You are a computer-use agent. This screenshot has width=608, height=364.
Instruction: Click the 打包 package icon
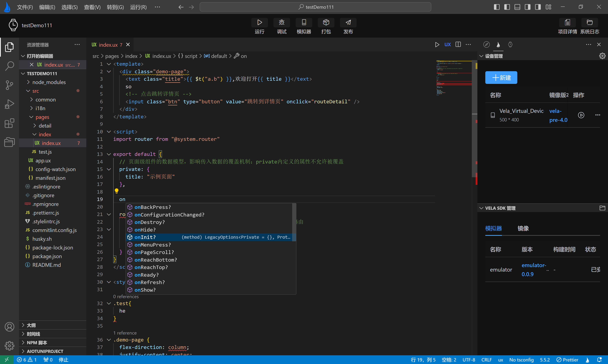(x=326, y=23)
